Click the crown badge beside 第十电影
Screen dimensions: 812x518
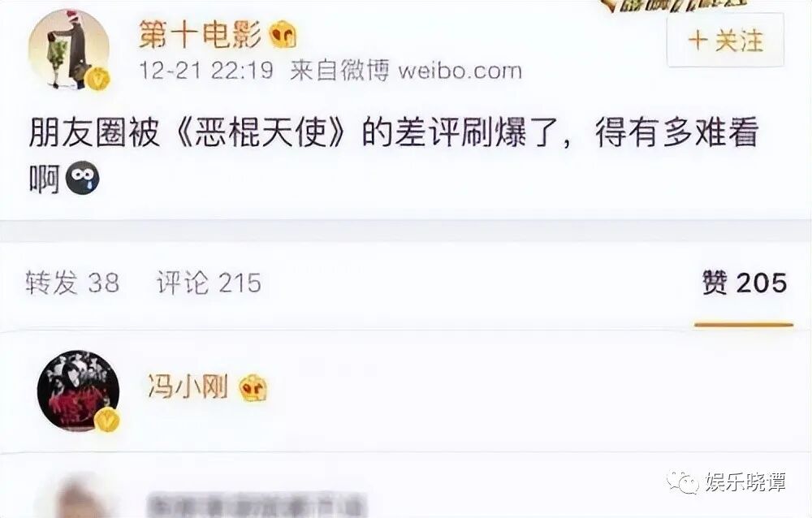point(283,35)
